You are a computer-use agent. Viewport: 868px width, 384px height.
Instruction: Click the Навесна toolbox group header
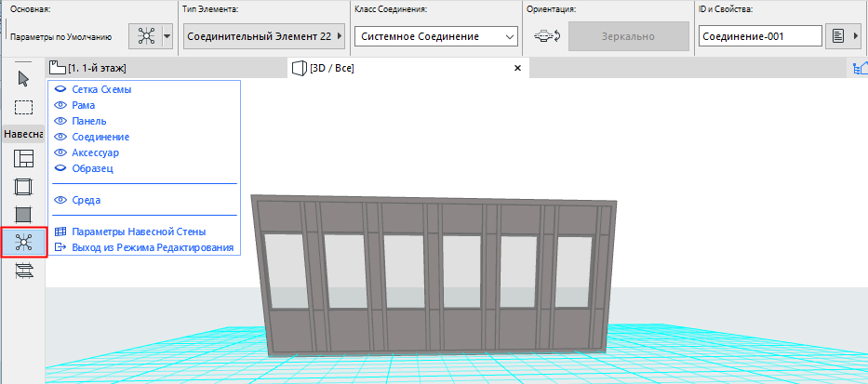click(23, 135)
